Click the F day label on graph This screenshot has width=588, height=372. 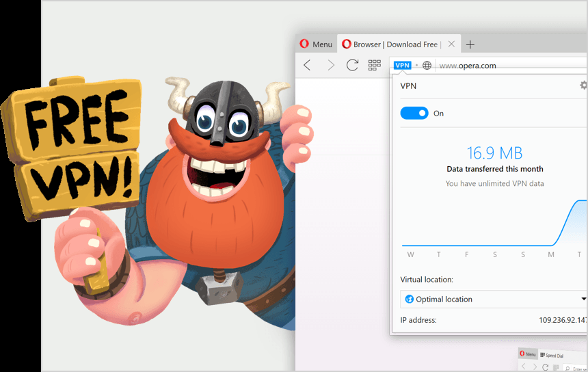[467, 254]
